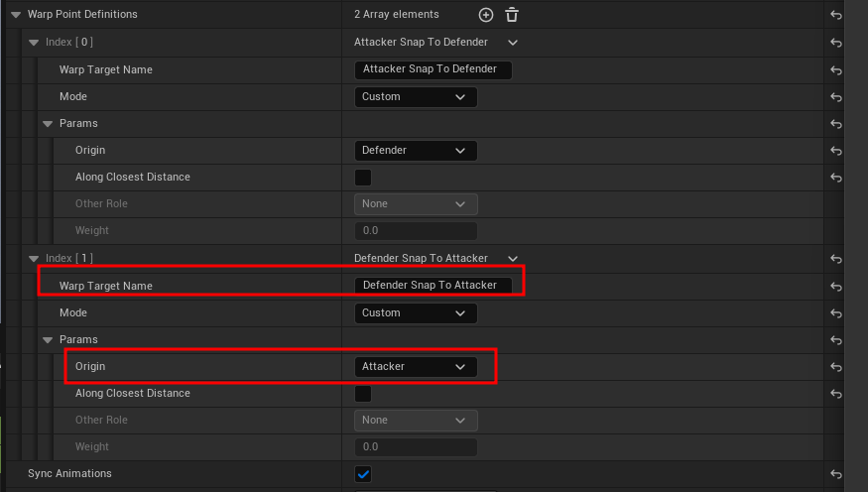Select the Sync Animations label
This screenshot has width=868, height=492.
coord(69,474)
